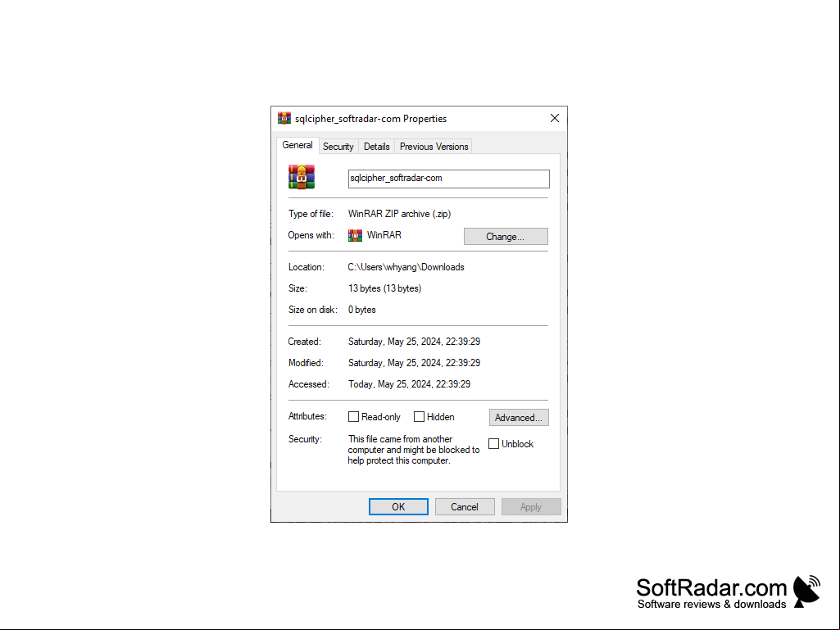This screenshot has width=840, height=630.
Task: Click the Created date value
Action: 414,342
